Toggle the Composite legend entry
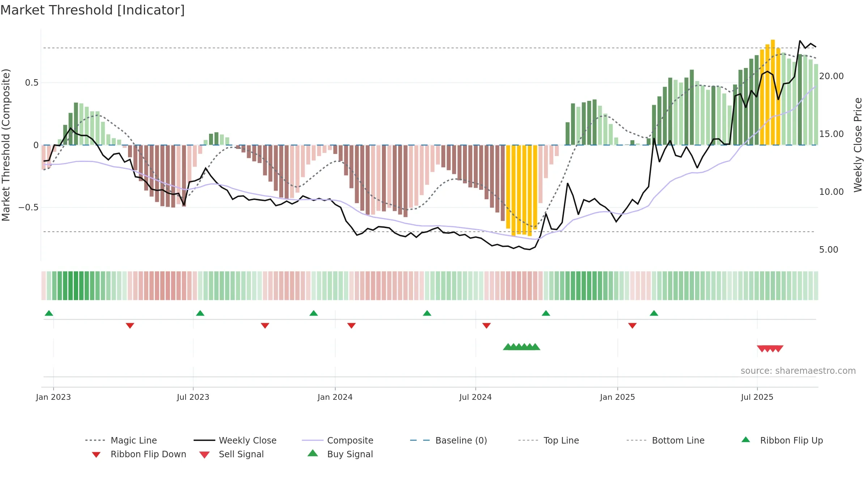868x488 pixels. point(337,440)
